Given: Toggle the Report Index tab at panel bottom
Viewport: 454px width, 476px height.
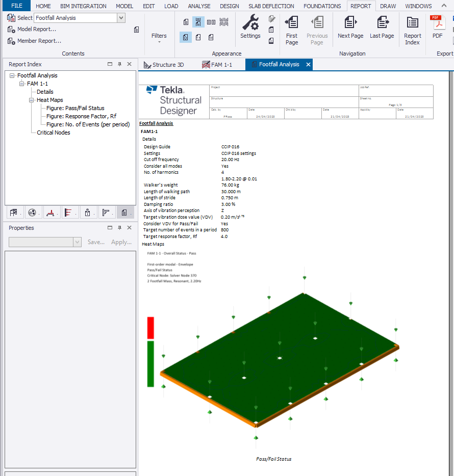Looking at the screenshot, I should tap(124, 213).
